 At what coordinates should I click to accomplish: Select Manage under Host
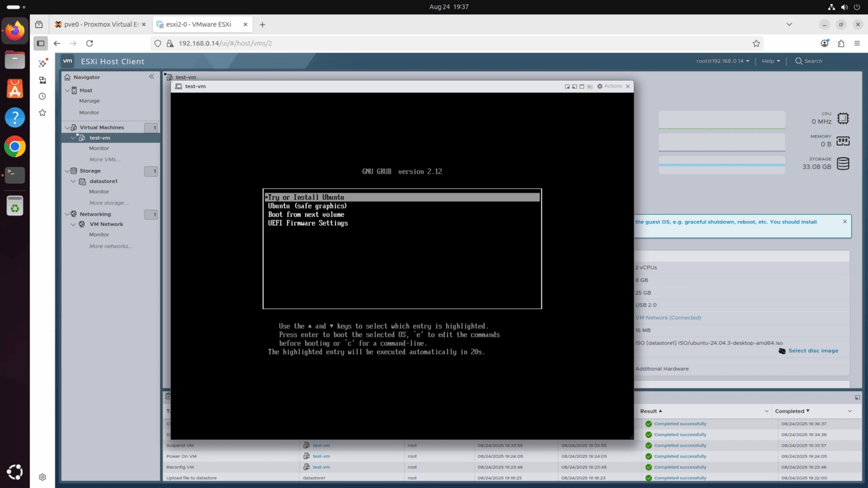click(x=90, y=101)
